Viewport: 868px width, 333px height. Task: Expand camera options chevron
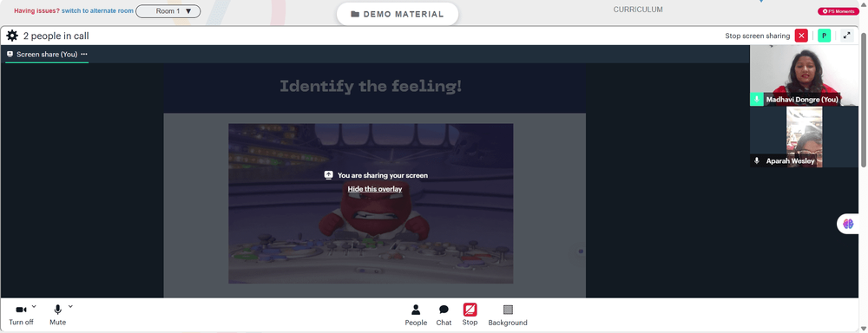click(x=34, y=306)
